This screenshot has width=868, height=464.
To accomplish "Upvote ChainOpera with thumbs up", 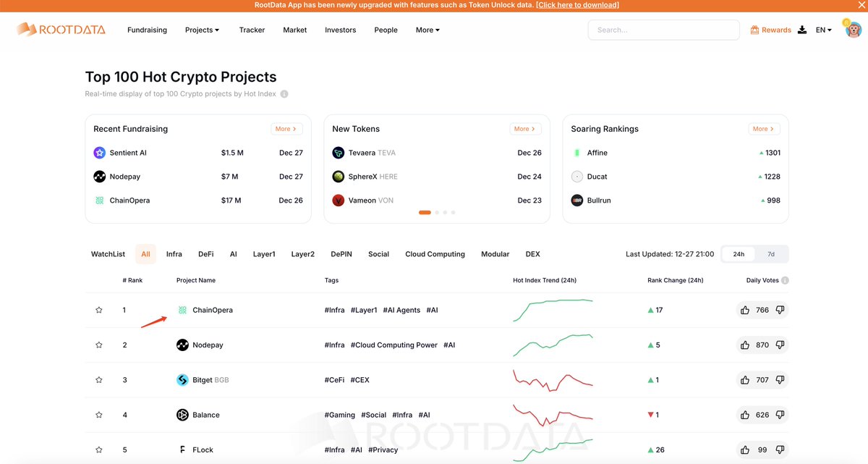I will coord(745,310).
